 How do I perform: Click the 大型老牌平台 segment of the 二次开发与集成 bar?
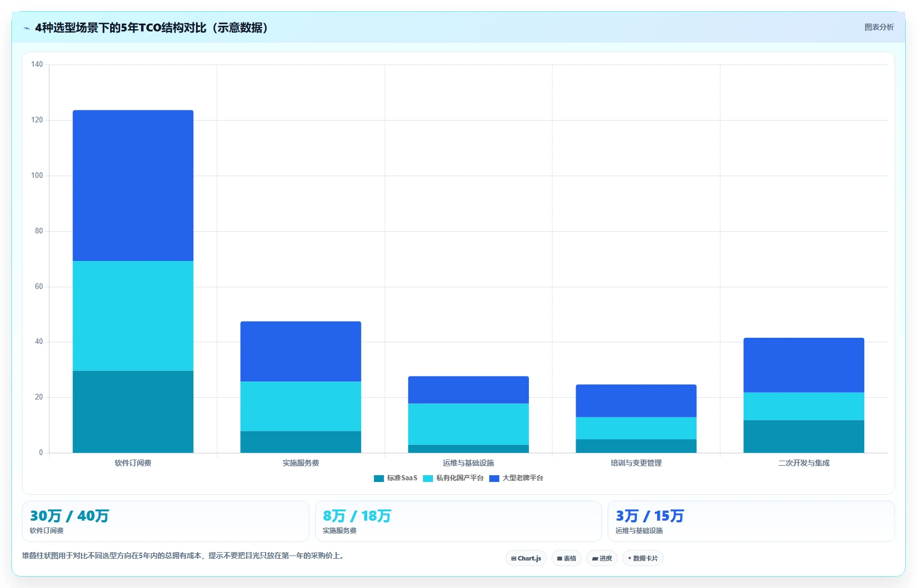pyautogui.click(x=804, y=365)
